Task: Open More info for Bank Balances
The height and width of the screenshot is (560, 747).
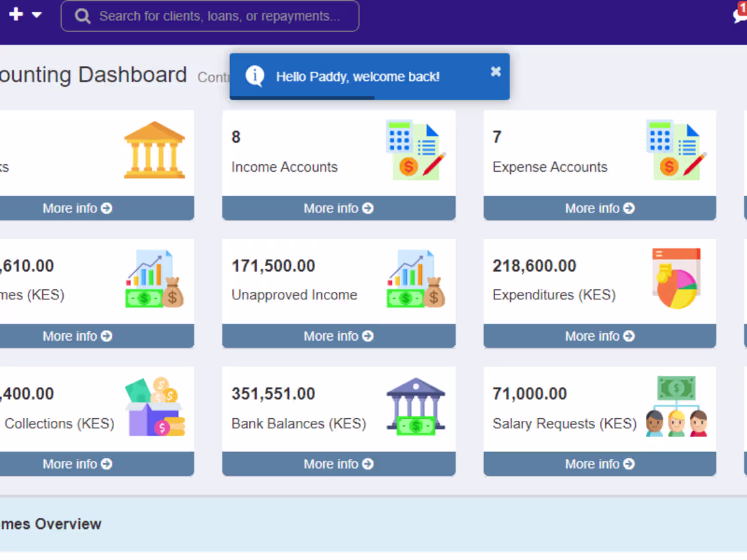Action: [338, 464]
